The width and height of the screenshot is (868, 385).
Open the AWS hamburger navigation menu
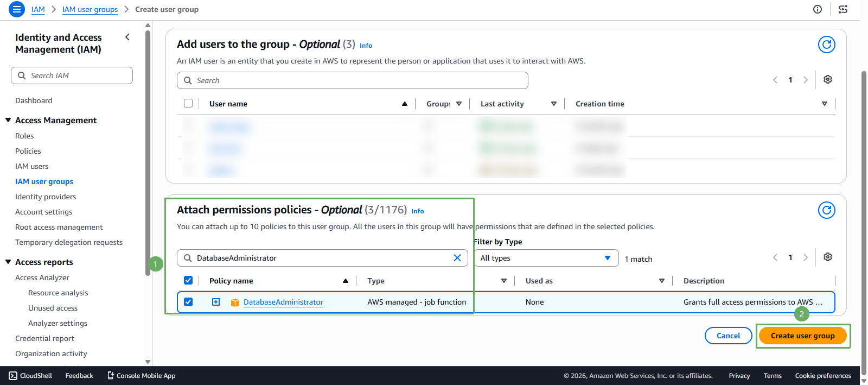[x=17, y=9]
